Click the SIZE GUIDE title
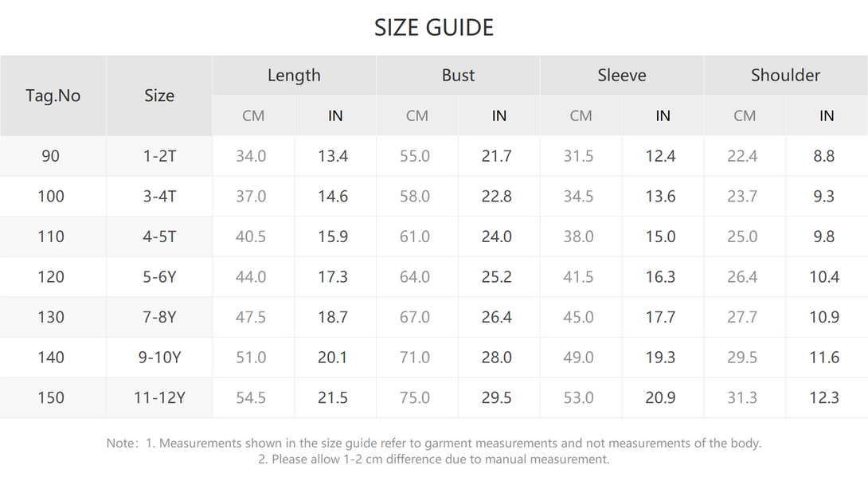 point(433,28)
